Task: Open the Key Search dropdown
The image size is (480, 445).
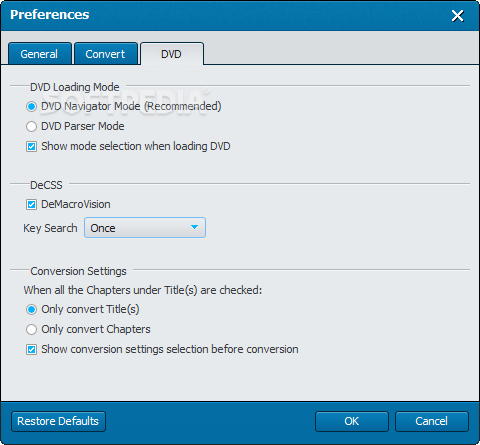Action: pyautogui.click(x=145, y=228)
